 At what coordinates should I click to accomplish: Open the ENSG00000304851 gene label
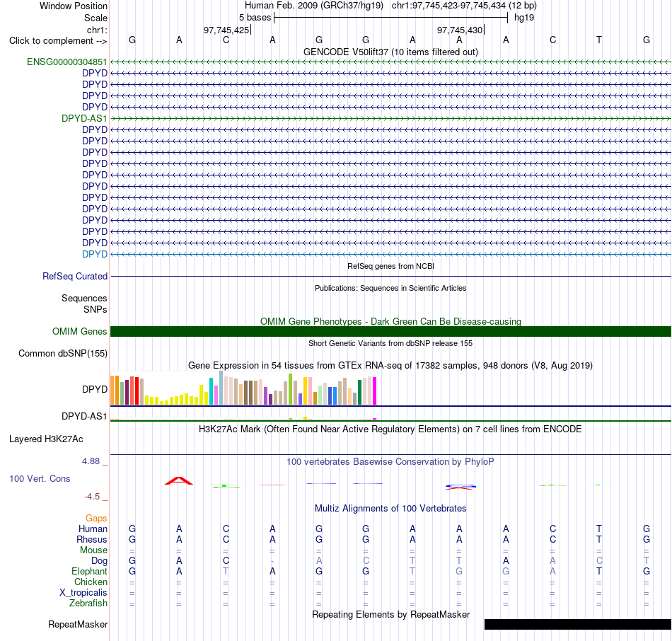coord(67,62)
